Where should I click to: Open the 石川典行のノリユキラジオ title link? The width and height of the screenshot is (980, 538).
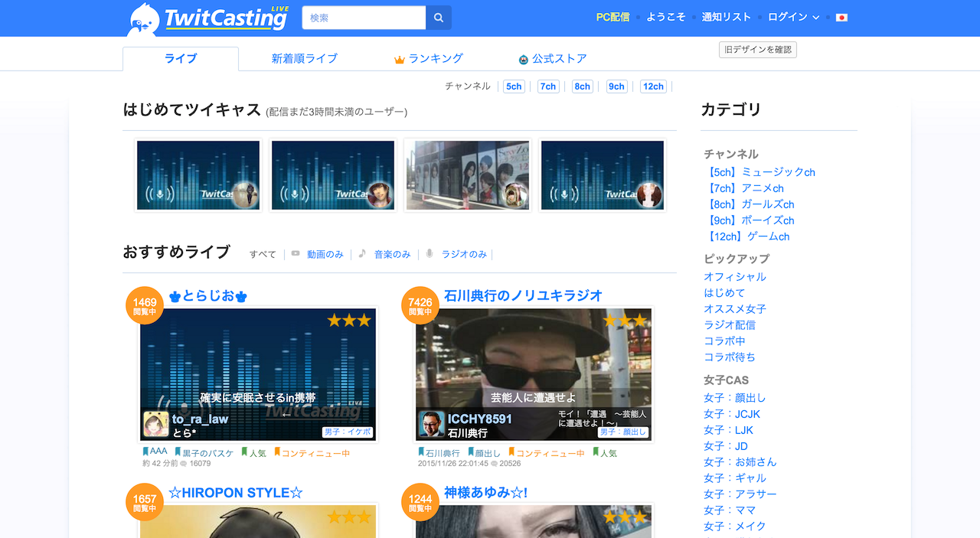click(x=523, y=295)
